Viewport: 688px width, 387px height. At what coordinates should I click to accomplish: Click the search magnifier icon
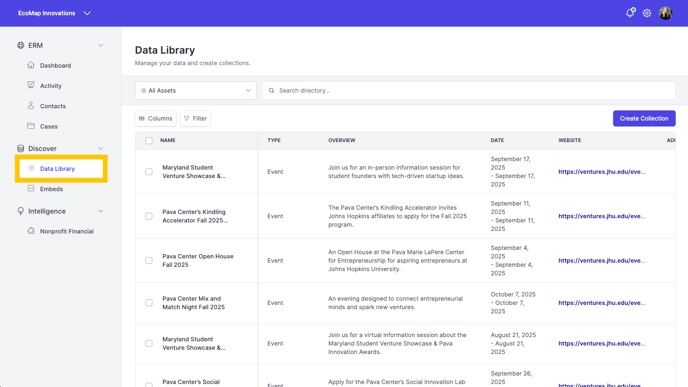click(x=272, y=90)
